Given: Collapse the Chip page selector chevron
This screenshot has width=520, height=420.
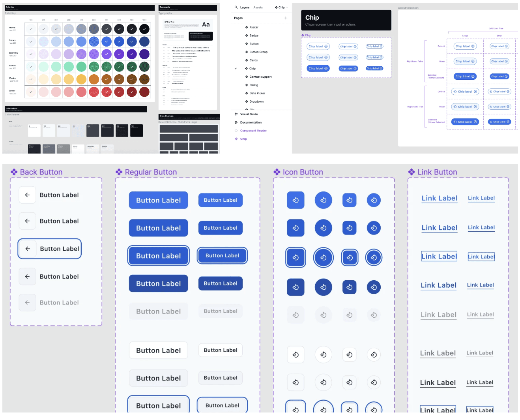Looking at the screenshot, I should 287,7.
